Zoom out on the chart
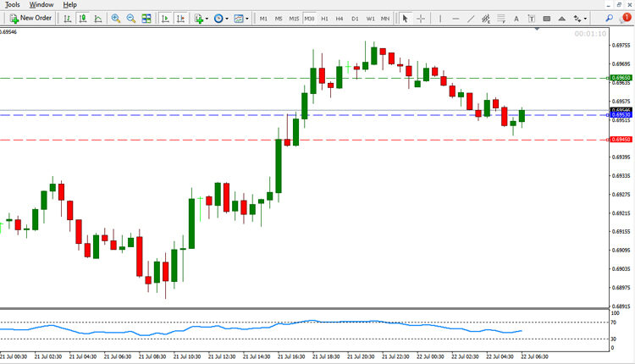 pos(130,19)
